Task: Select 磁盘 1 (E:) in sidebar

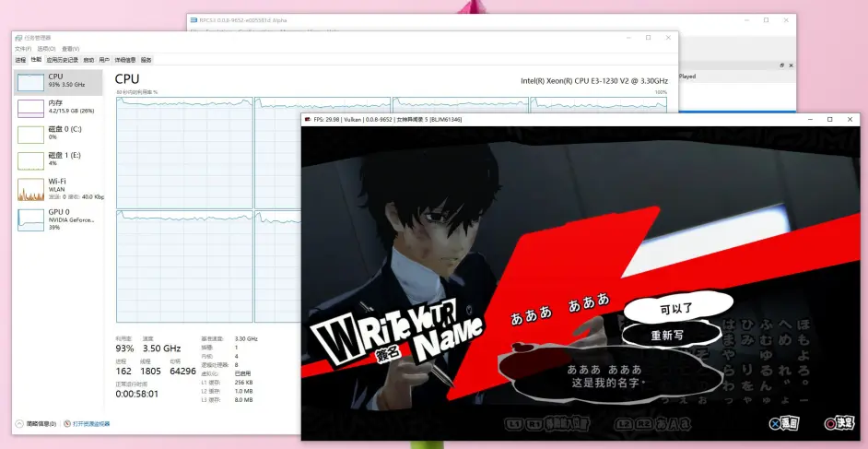Action: click(x=58, y=160)
